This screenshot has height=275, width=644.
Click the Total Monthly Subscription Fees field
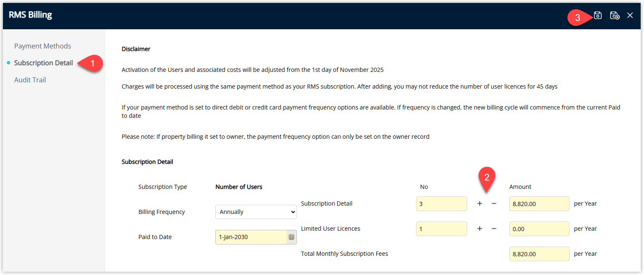pyautogui.click(x=539, y=254)
